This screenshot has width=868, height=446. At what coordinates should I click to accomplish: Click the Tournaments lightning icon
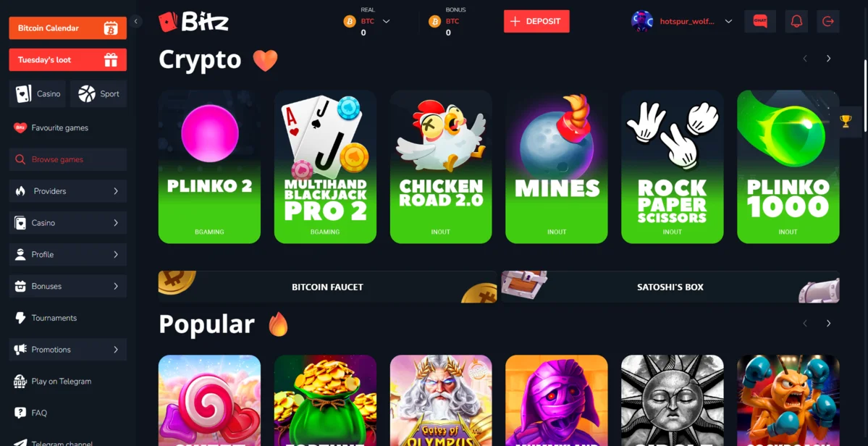(x=20, y=318)
